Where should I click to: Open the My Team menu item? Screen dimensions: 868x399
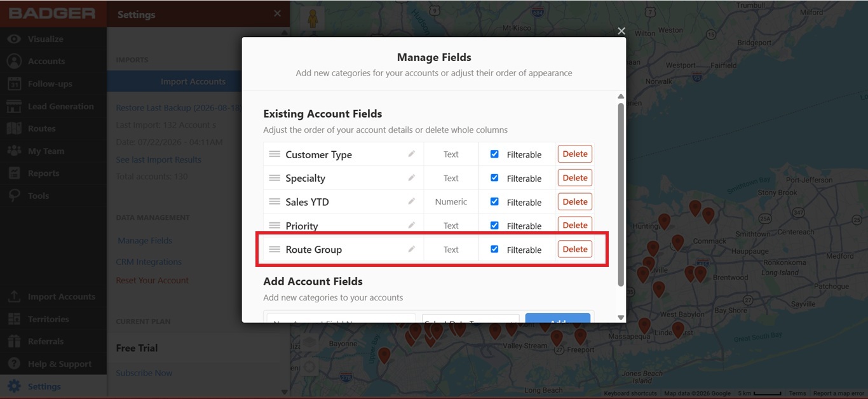pyautogui.click(x=46, y=151)
